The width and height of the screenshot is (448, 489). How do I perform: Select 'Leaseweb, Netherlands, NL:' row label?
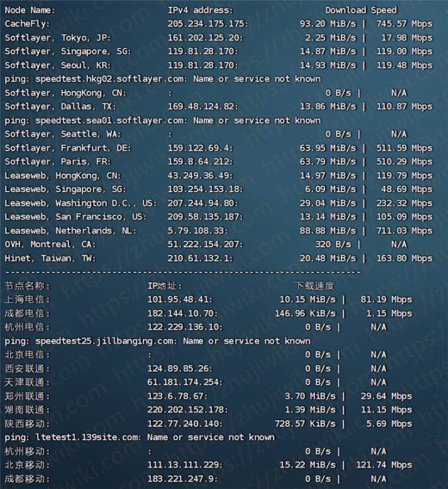point(71,231)
